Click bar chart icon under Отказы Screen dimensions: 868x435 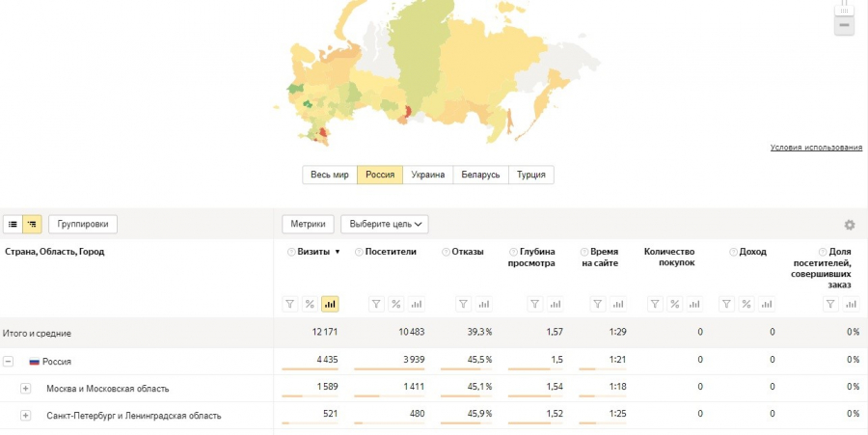(x=484, y=304)
